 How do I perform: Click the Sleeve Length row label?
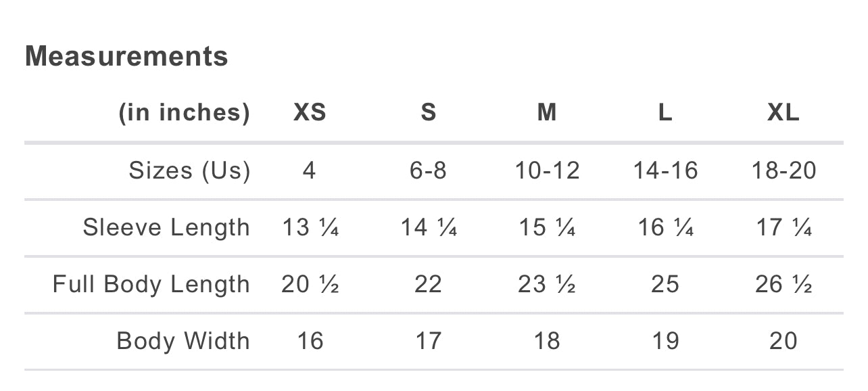pos(166,227)
